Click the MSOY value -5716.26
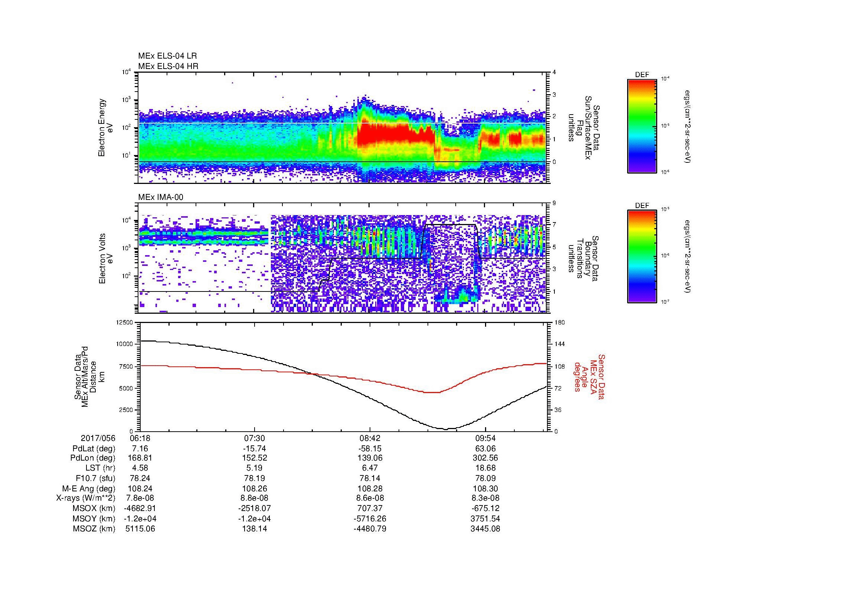Screen dimensions: 868x613 click(370, 518)
